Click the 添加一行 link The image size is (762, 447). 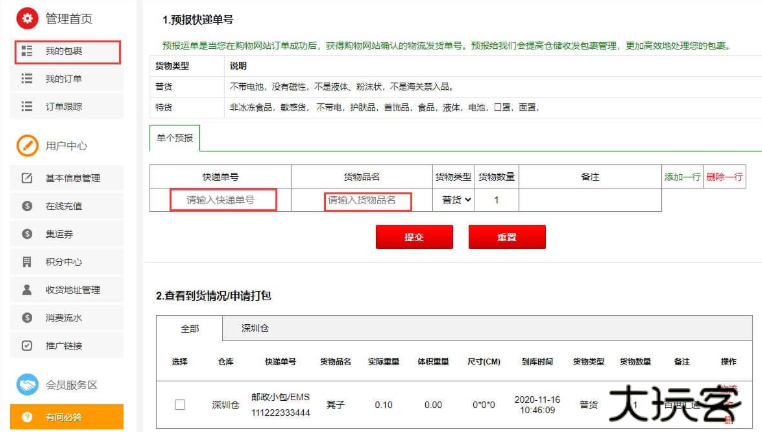(x=682, y=177)
